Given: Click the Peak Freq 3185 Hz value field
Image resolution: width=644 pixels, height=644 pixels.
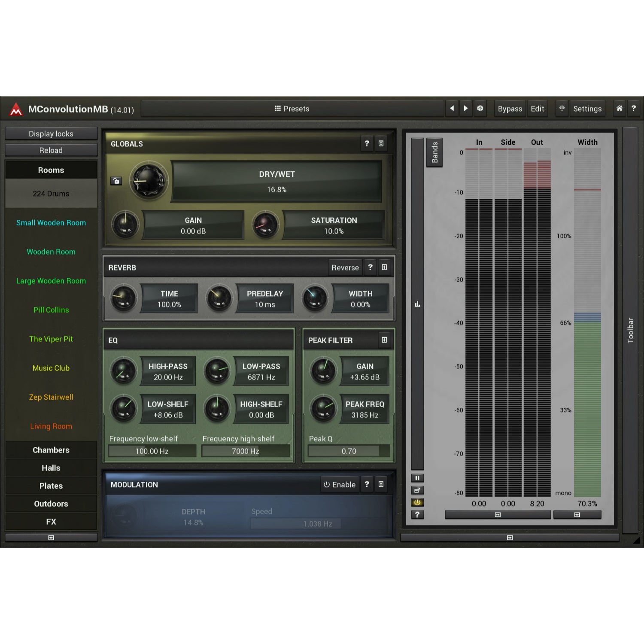Looking at the screenshot, I should tap(365, 409).
